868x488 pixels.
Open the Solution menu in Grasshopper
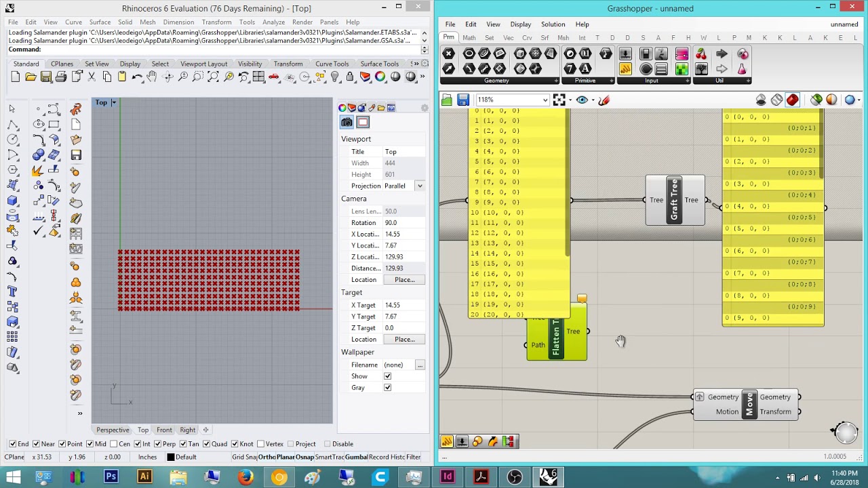tap(553, 24)
